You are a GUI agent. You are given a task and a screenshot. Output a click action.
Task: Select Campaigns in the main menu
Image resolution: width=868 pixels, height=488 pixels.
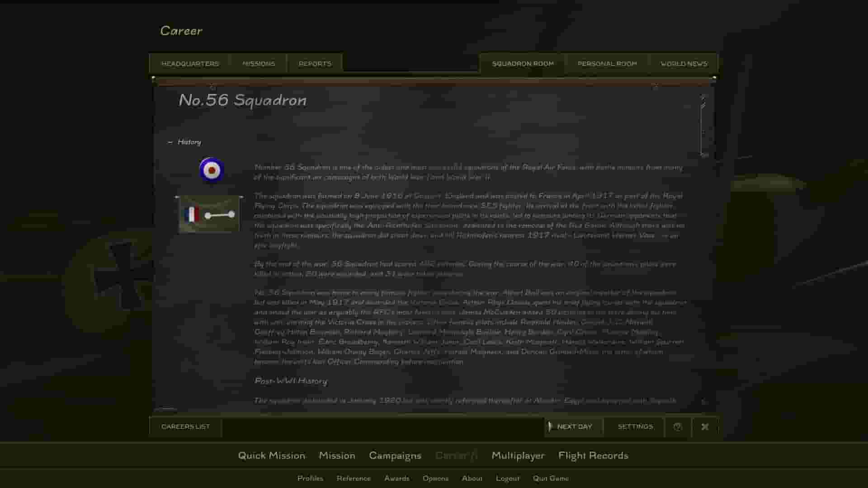coord(395,455)
